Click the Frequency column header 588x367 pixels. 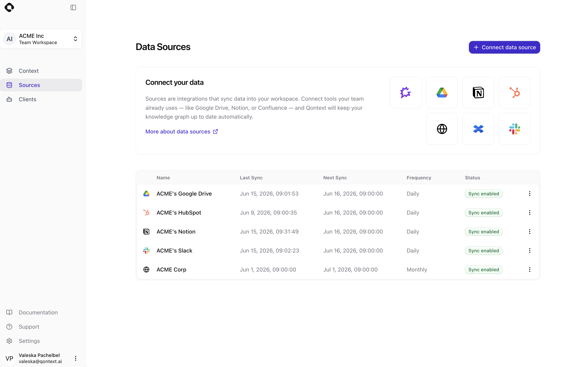pos(419,178)
